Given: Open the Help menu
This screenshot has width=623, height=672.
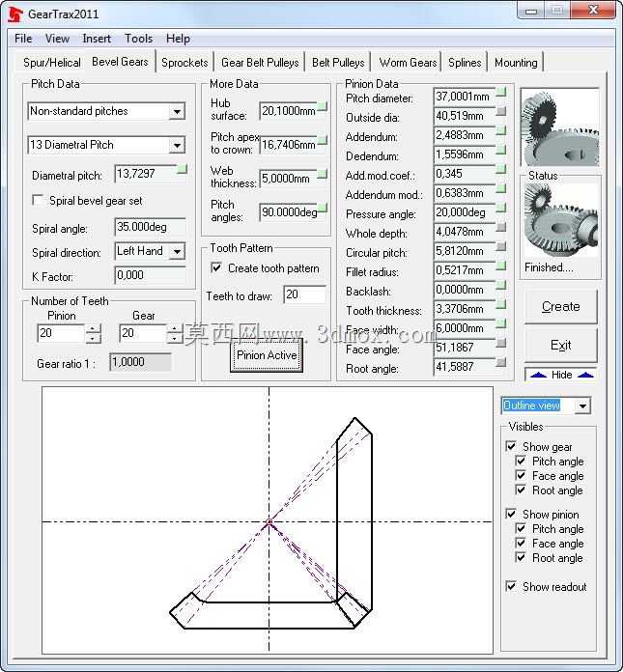Looking at the screenshot, I should point(178,39).
